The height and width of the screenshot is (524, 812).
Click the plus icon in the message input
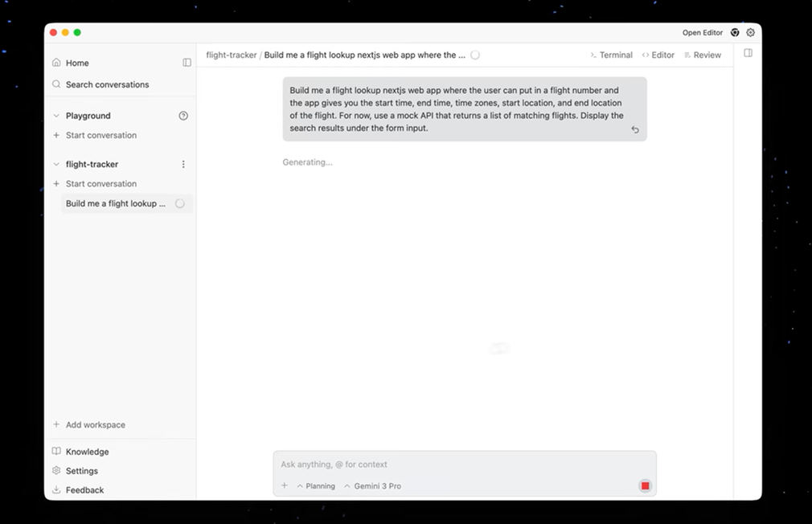[x=285, y=485]
